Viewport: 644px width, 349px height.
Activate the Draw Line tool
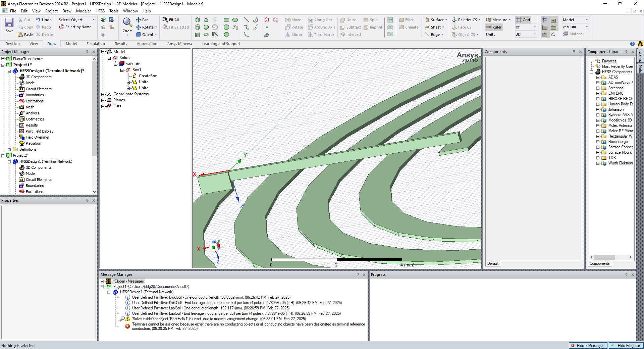click(x=247, y=20)
